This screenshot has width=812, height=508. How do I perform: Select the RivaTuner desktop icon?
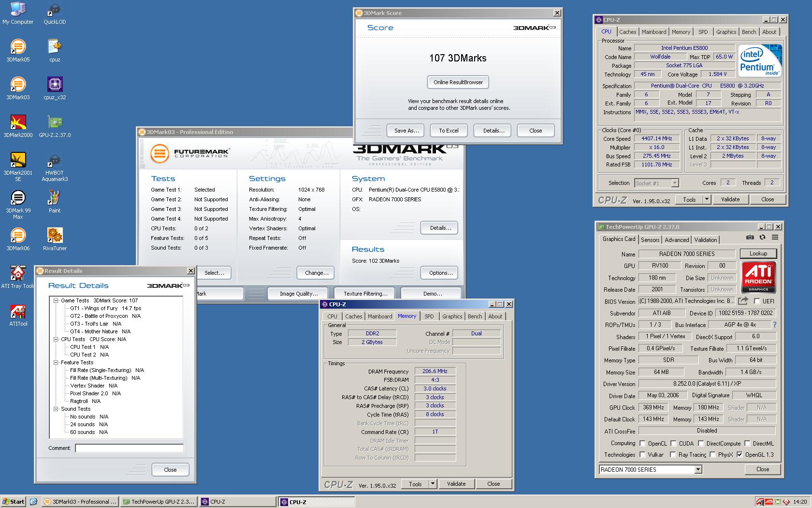click(x=55, y=239)
